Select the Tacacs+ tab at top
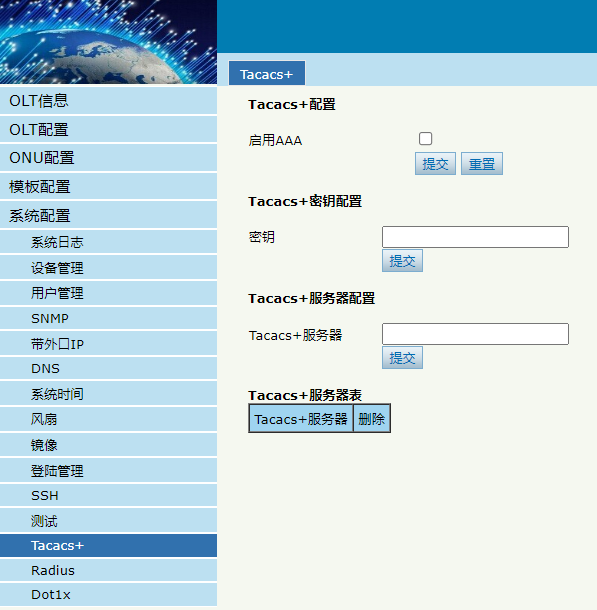 click(x=267, y=73)
